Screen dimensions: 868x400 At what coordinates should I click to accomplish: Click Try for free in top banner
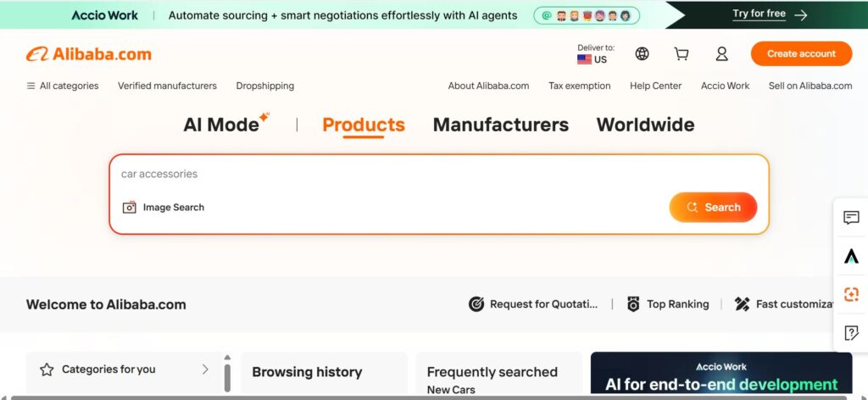(x=759, y=14)
